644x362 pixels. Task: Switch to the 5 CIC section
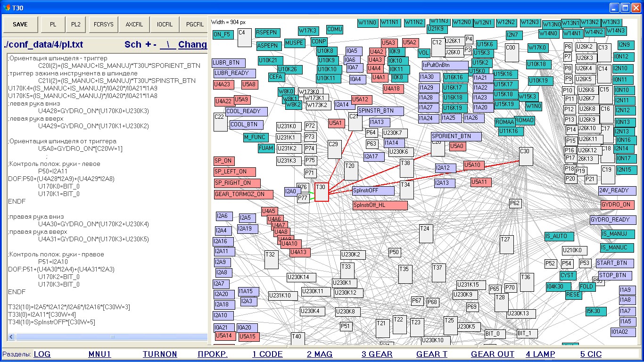591,354
